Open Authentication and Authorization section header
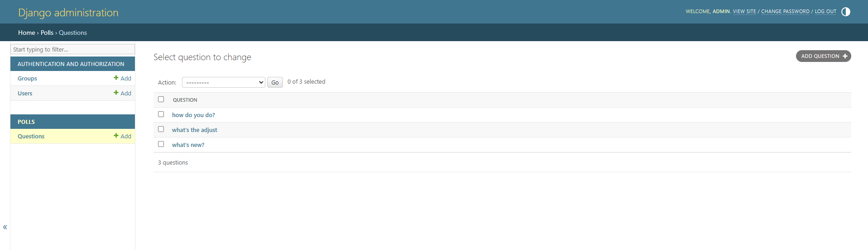The image size is (868, 250). point(71,64)
